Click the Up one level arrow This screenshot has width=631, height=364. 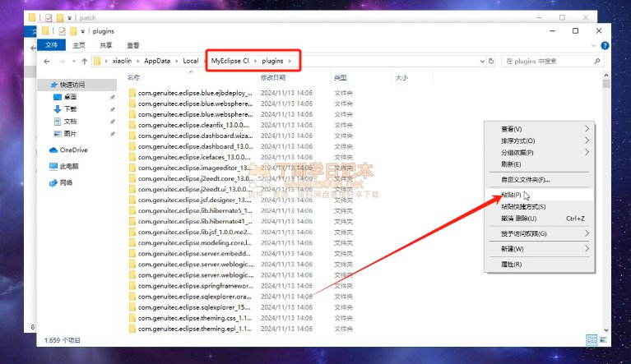click(85, 62)
